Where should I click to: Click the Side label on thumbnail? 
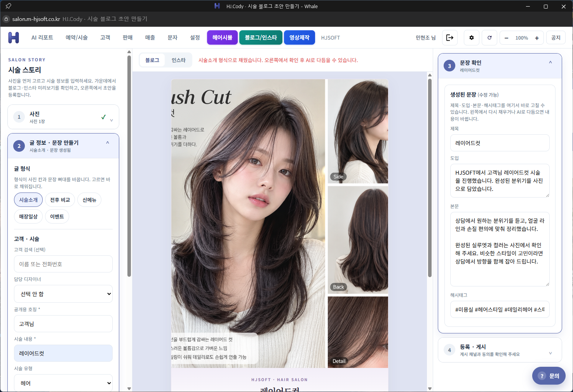[x=338, y=177]
